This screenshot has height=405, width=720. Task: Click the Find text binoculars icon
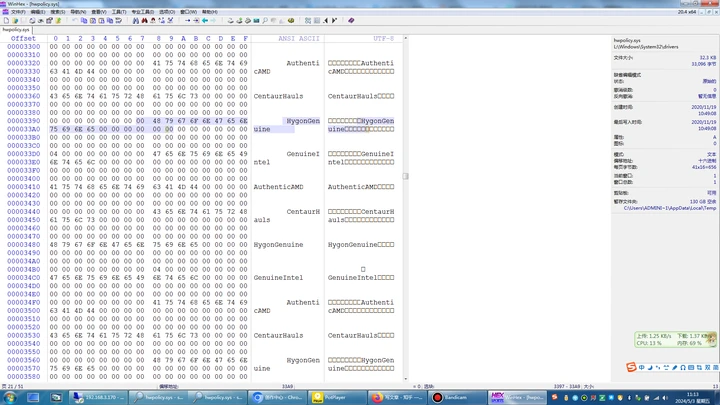(x=136, y=20)
